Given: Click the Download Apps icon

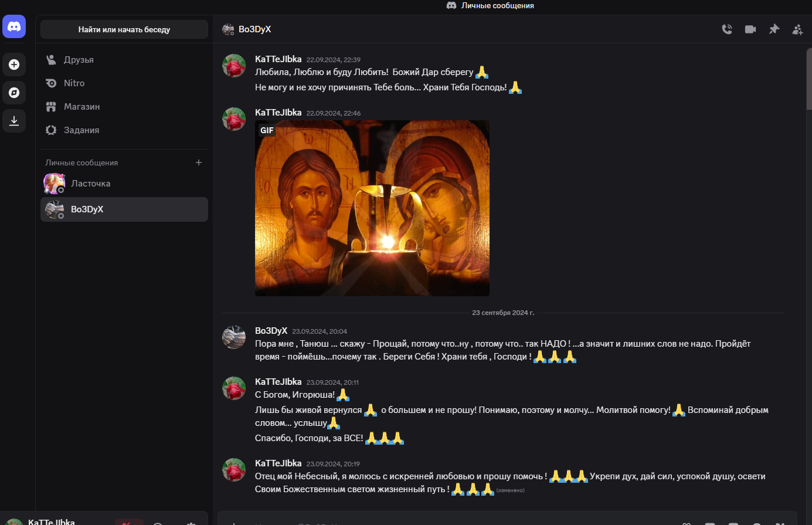Looking at the screenshot, I should coord(14,121).
